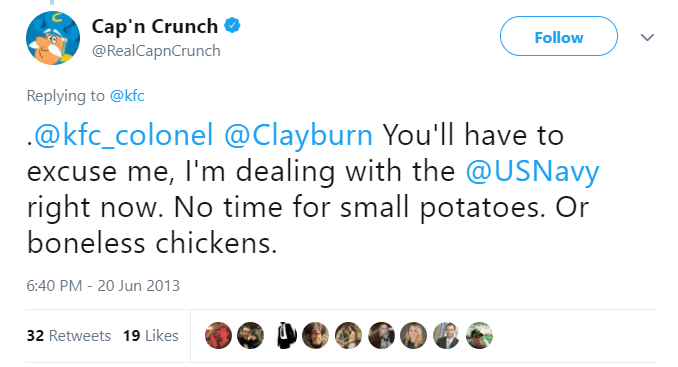The image size is (678, 367).
Task: Open the green cap liker avatar
Action: pyautogui.click(x=479, y=335)
